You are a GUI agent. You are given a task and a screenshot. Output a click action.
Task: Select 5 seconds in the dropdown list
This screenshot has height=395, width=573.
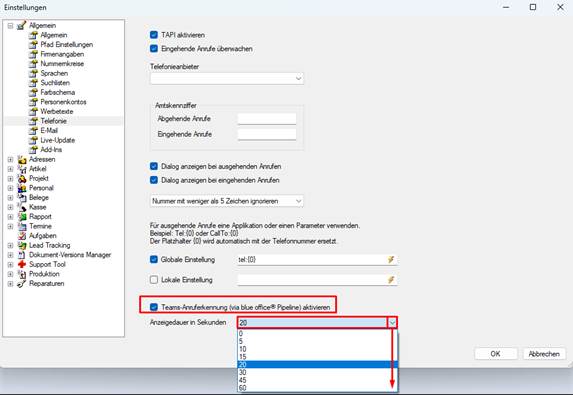point(317,341)
